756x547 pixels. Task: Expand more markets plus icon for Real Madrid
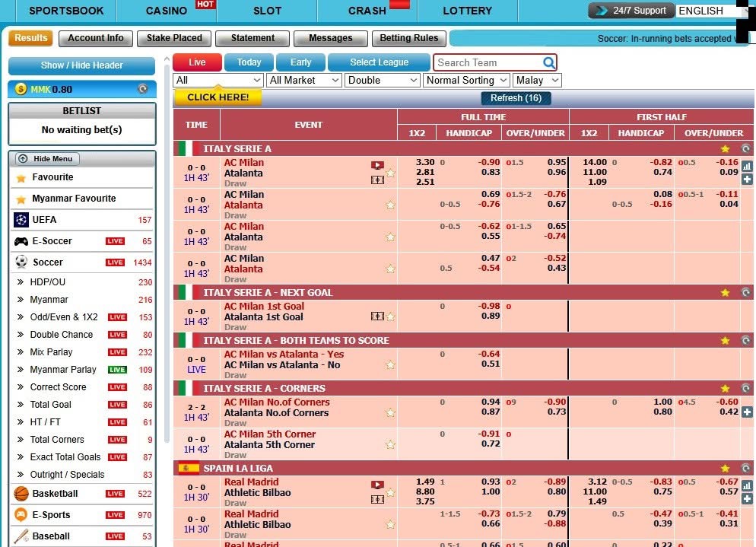tap(747, 499)
